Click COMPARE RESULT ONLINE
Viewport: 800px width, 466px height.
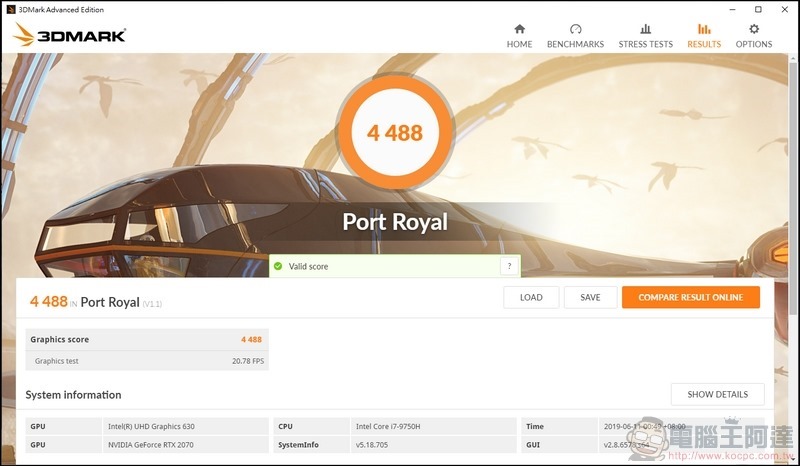click(691, 297)
